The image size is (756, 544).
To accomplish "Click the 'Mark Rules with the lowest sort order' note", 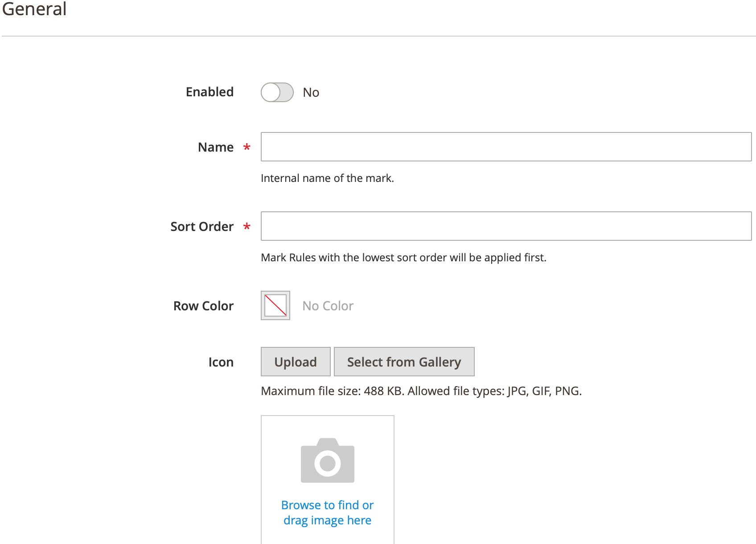I will point(403,258).
